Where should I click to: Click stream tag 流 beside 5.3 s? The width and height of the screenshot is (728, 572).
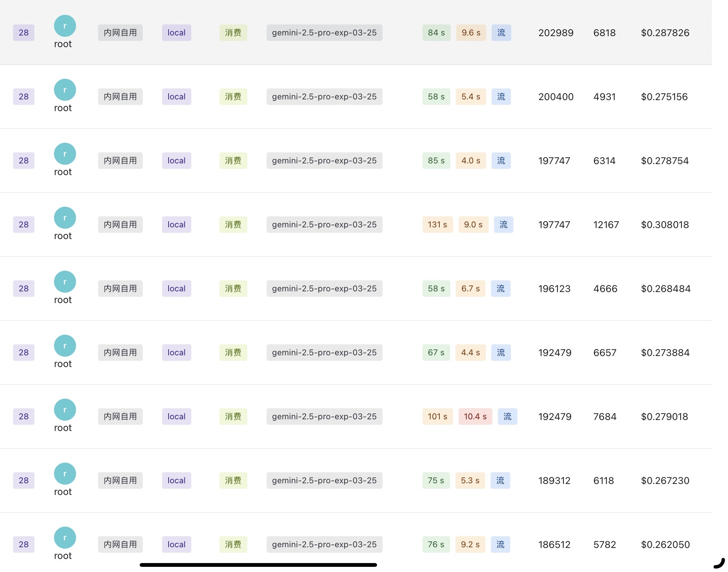click(x=500, y=481)
